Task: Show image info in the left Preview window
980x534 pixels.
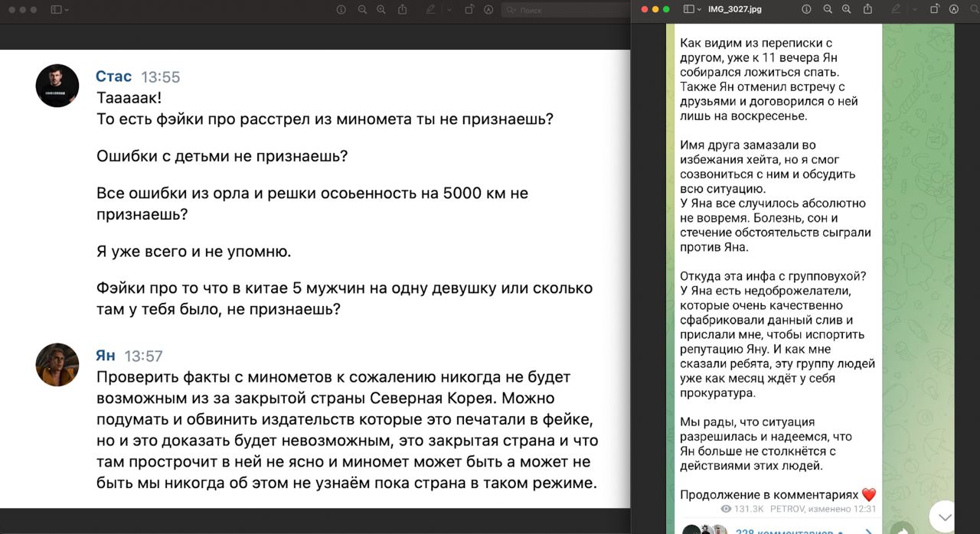Action: pyautogui.click(x=341, y=10)
